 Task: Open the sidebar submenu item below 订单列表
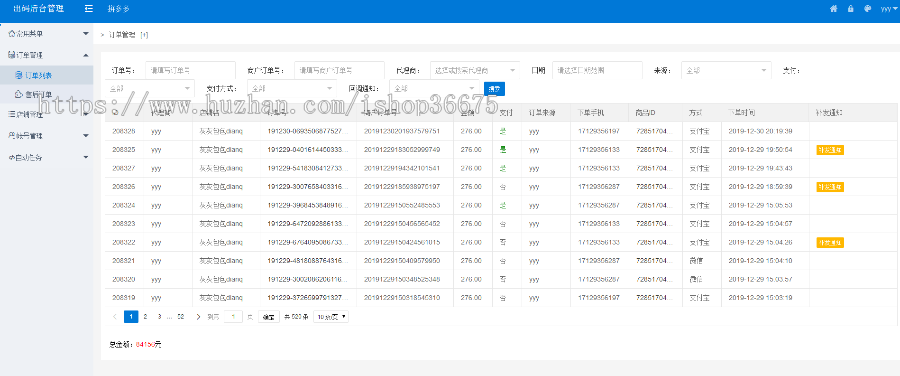click(x=46, y=94)
